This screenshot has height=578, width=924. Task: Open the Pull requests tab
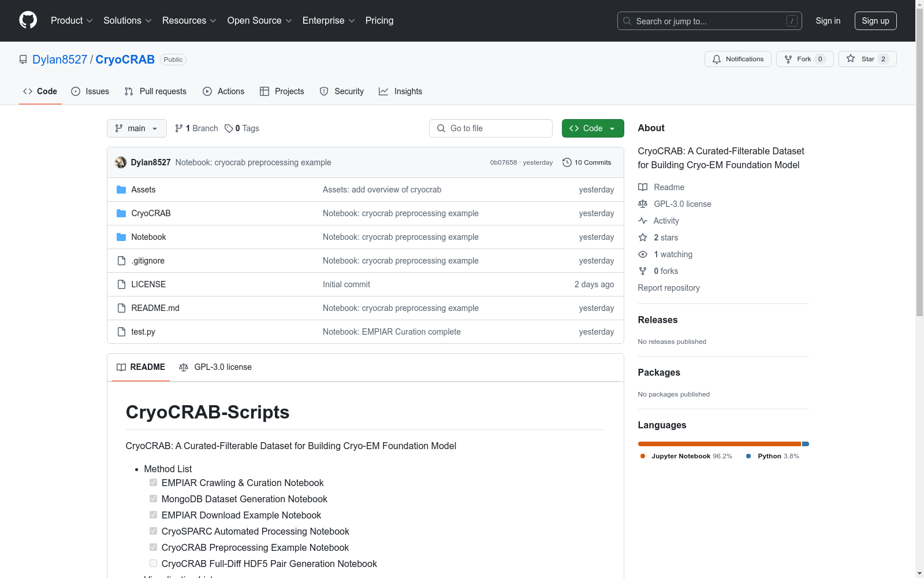click(x=155, y=91)
